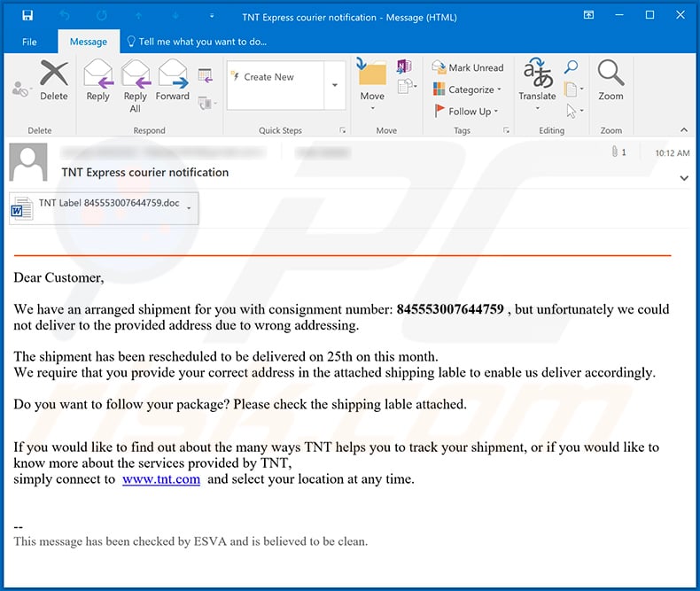
Task: Open the Categorize dropdown
Action: (x=467, y=89)
